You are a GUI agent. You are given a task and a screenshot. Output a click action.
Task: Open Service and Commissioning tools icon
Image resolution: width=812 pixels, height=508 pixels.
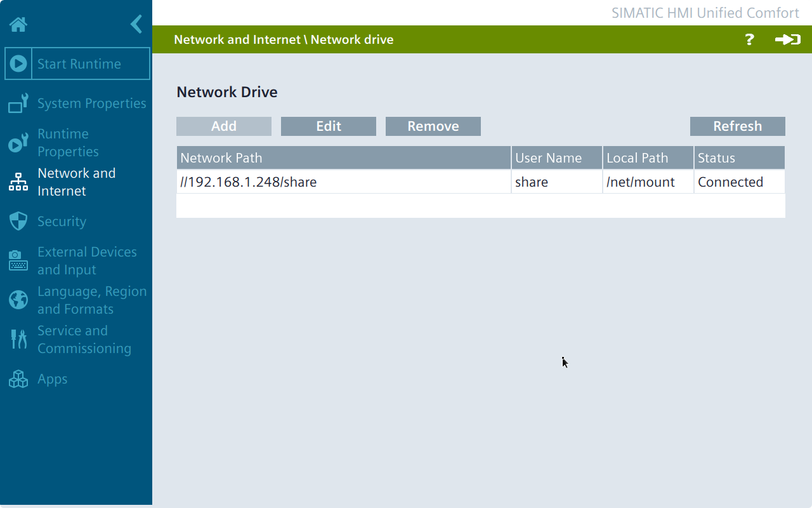click(18, 339)
